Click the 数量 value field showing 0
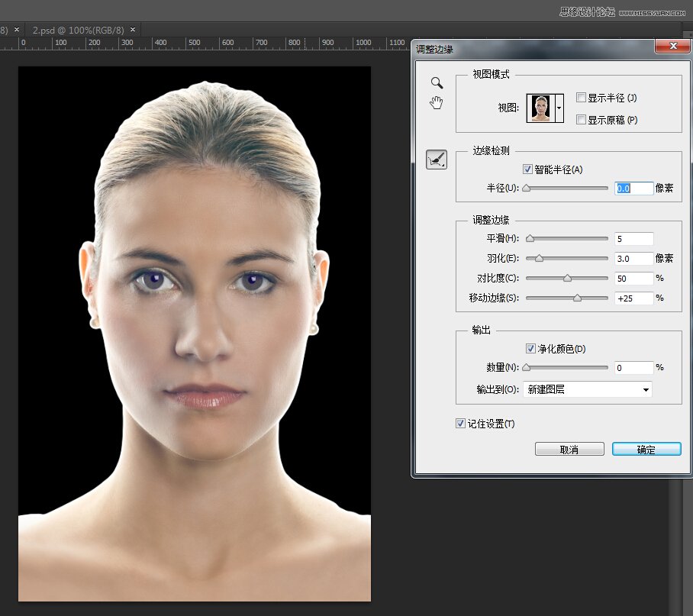 (x=633, y=368)
